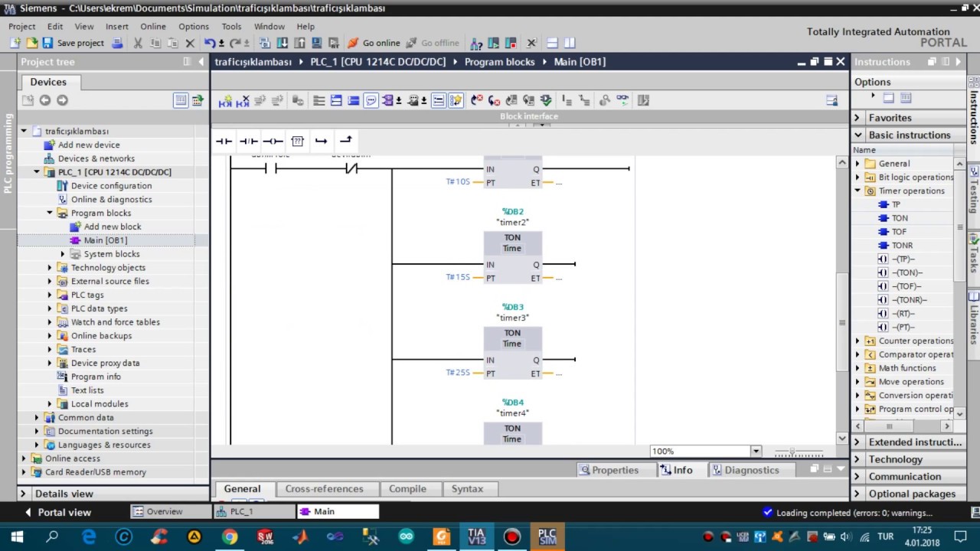Click the Devices tab
This screenshot has width=980, height=551.
[48, 82]
